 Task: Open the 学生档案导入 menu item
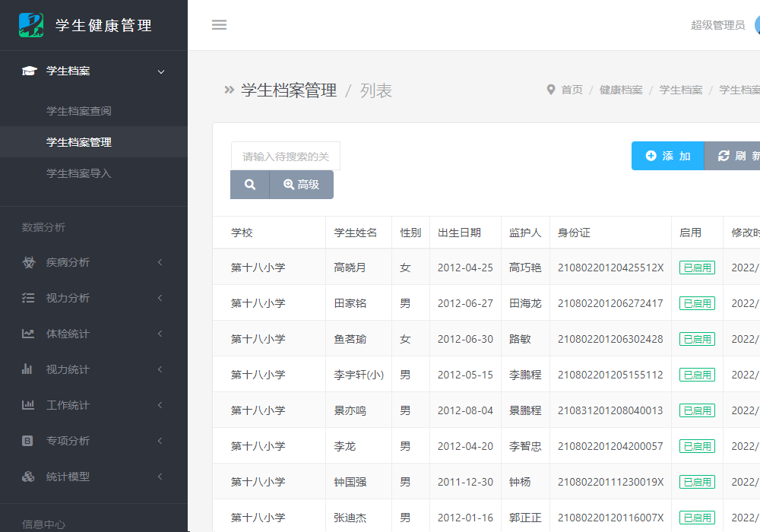79,173
